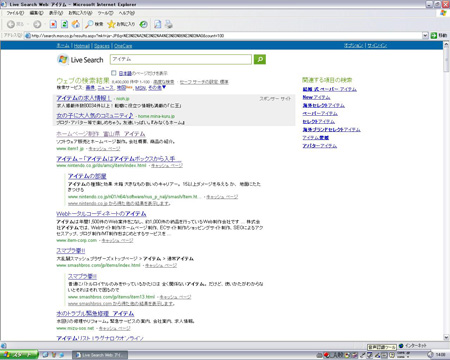Viewport: 450px width, 360px height.
Task: Click related search アバターアイテム
Action: pyautogui.click(x=320, y=146)
